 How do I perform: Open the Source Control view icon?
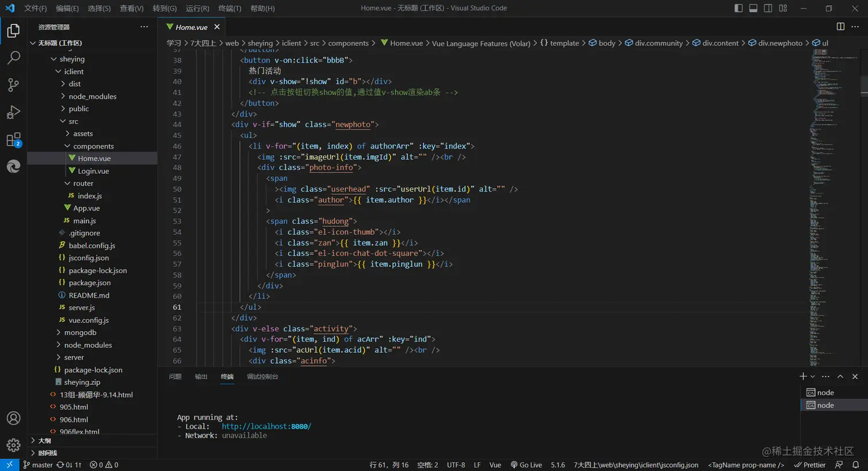coord(13,85)
